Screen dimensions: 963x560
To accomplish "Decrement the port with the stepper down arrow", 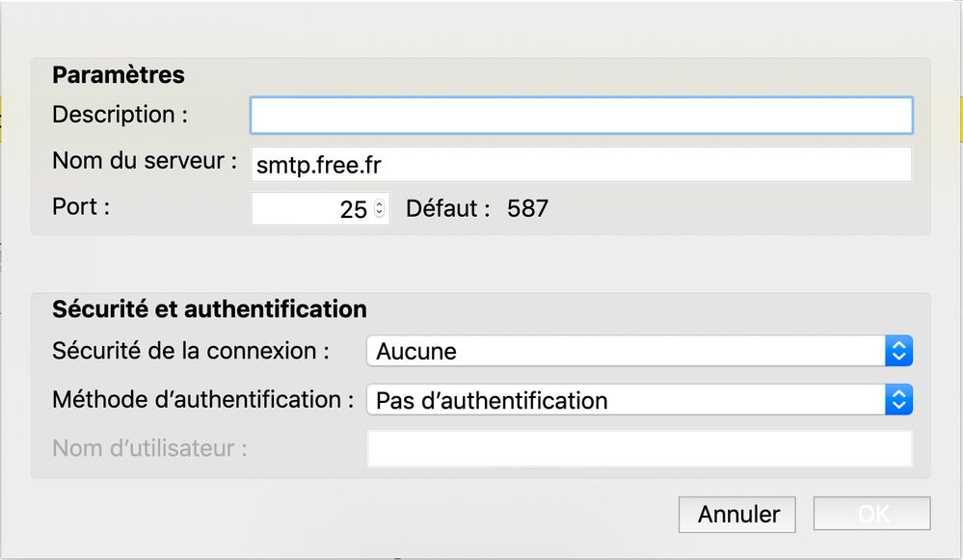I will coord(380,214).
